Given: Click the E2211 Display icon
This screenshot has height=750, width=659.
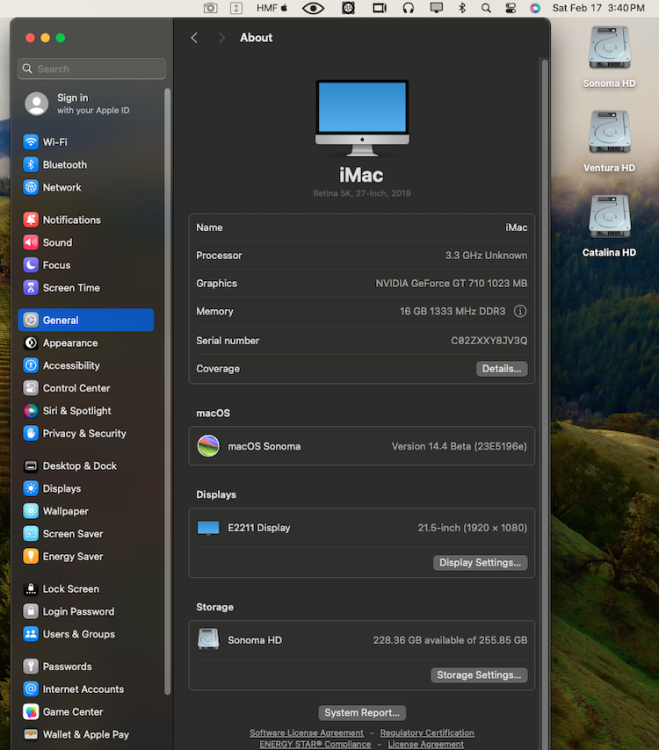Looking at the screenshot, I should pos(209,528).
